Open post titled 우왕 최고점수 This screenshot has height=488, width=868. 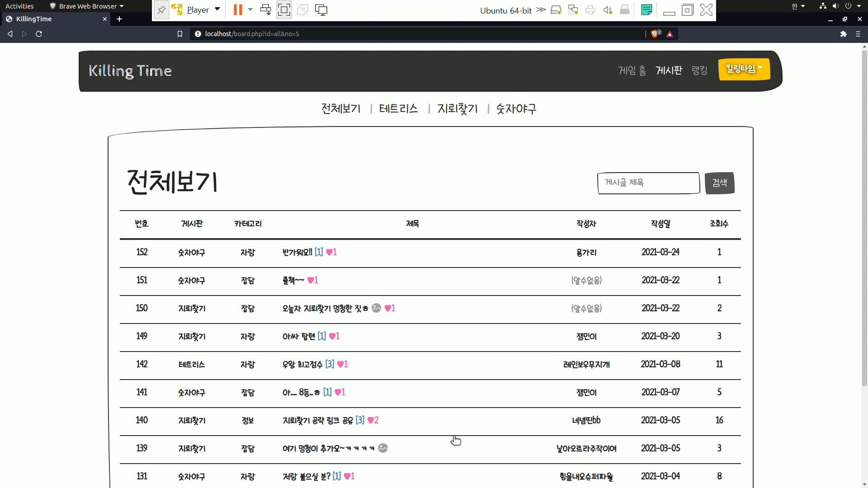click(302, 365)
